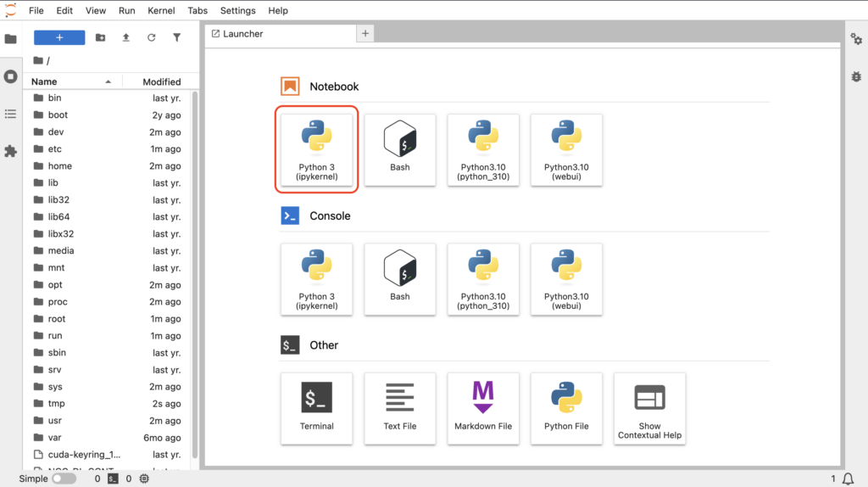Start Bash console
Screen dimensions: 868x487
(x=400, y=279)
